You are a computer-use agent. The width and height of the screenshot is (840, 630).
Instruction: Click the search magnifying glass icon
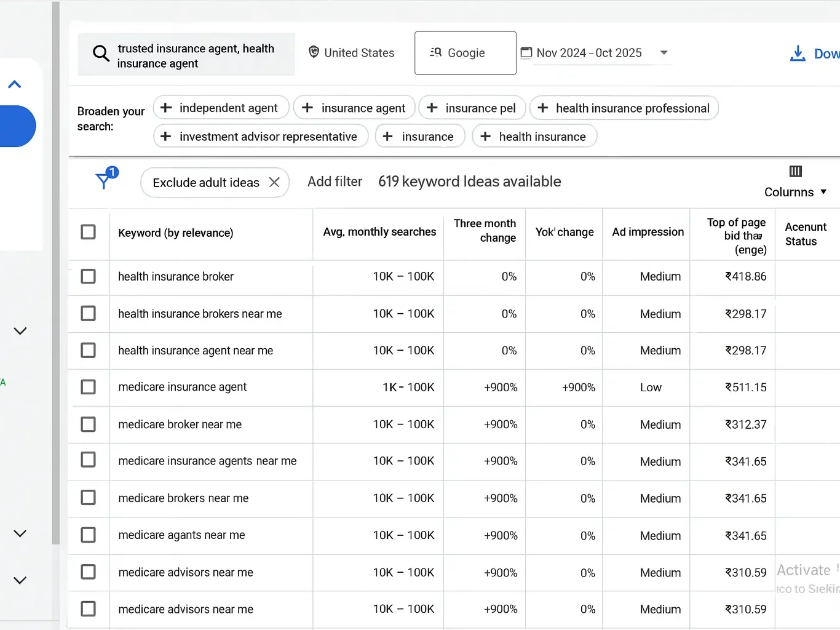pos(101,54)
